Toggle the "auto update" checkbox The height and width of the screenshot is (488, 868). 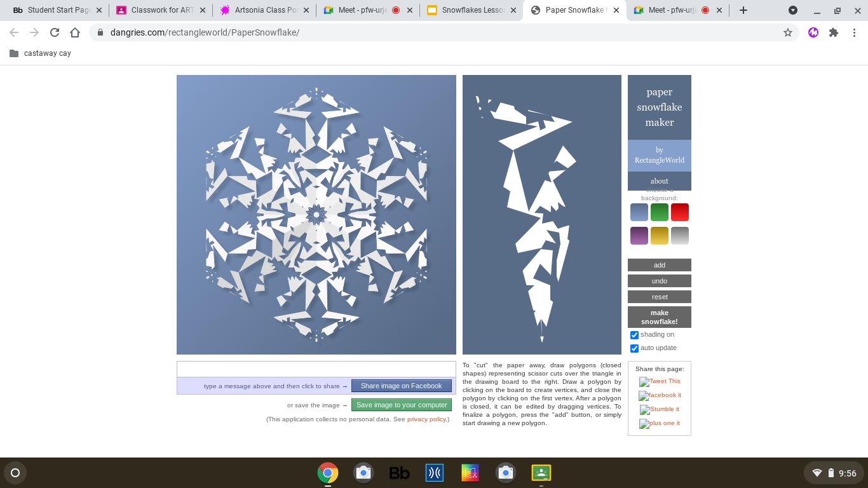point(634,348)
